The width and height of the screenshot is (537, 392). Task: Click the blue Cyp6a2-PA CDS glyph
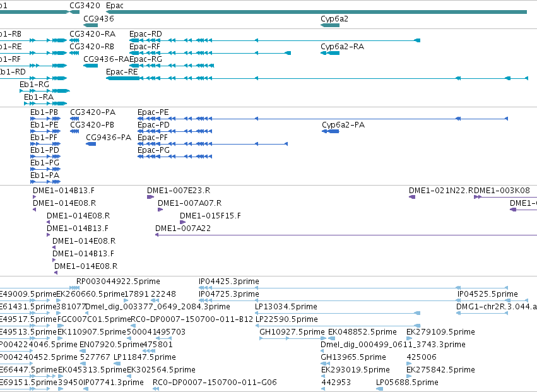point(331,131)
